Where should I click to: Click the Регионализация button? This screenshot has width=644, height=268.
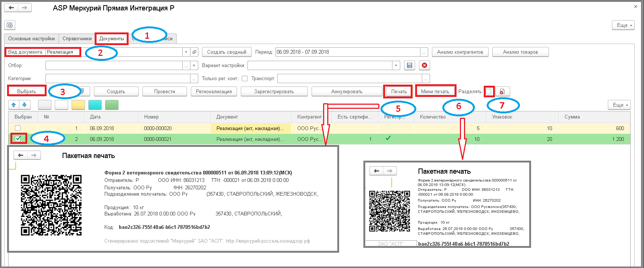point(214,91)
